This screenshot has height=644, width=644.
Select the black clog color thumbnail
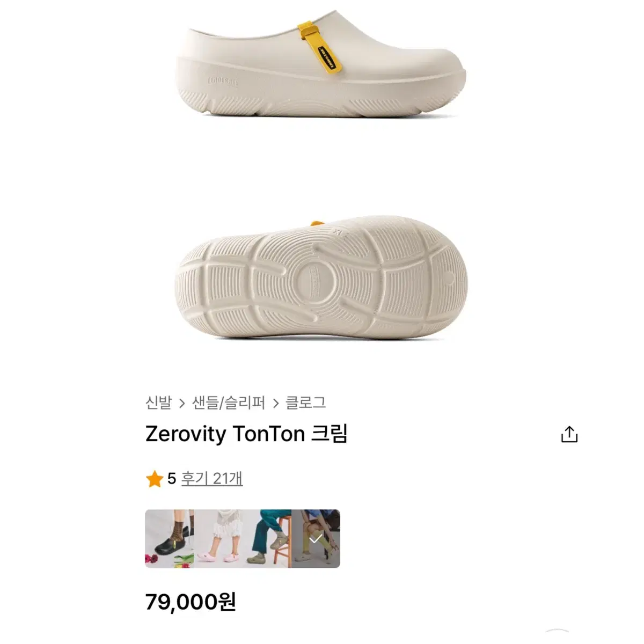coord(170,538)
